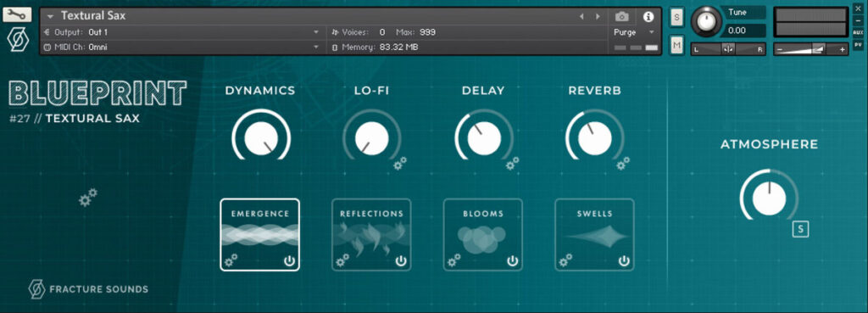Click the pan slider

(x=728, y=49)
